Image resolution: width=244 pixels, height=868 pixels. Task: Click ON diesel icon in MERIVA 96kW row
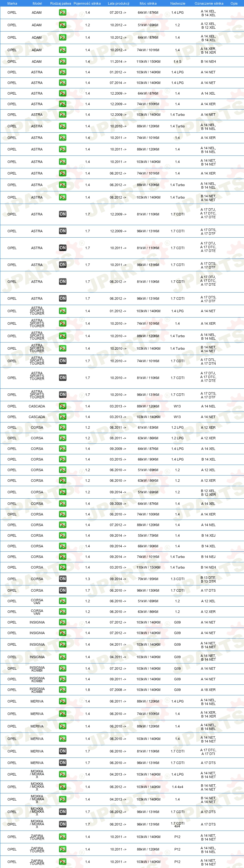pyautogui.click(x=63, y=762)
